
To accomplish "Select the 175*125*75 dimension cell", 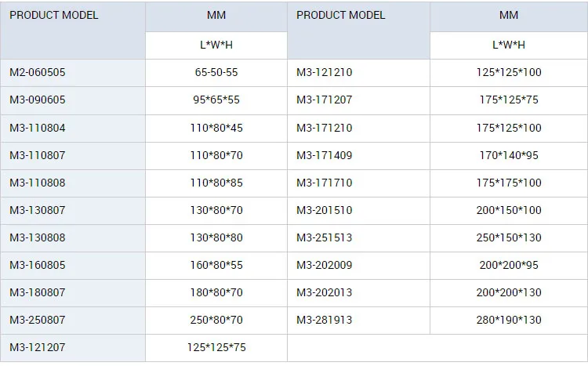I will pyautogui.click(x=509, y=100).
